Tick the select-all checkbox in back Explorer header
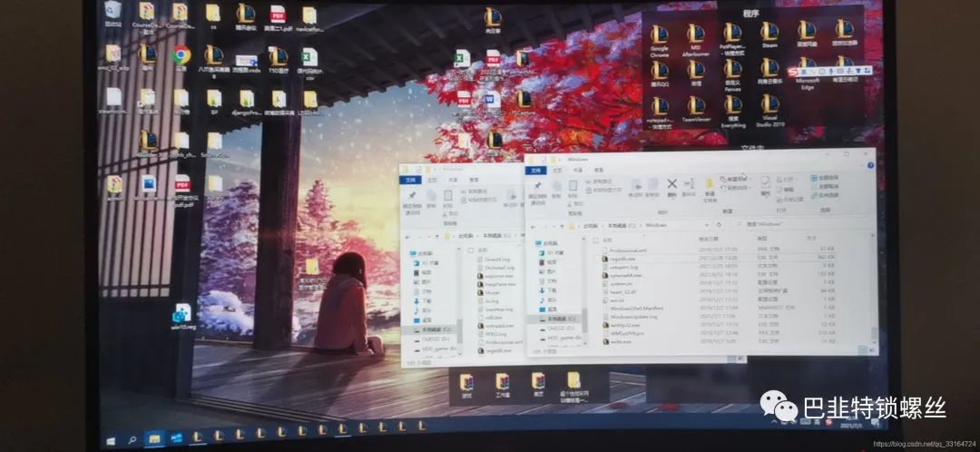 (x=469, y=250)
